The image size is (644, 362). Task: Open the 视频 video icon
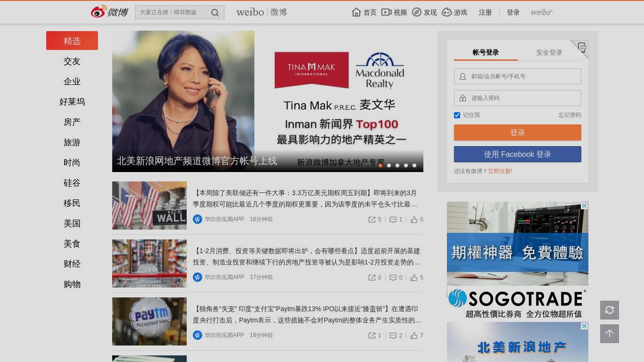(x=387, y=12)
